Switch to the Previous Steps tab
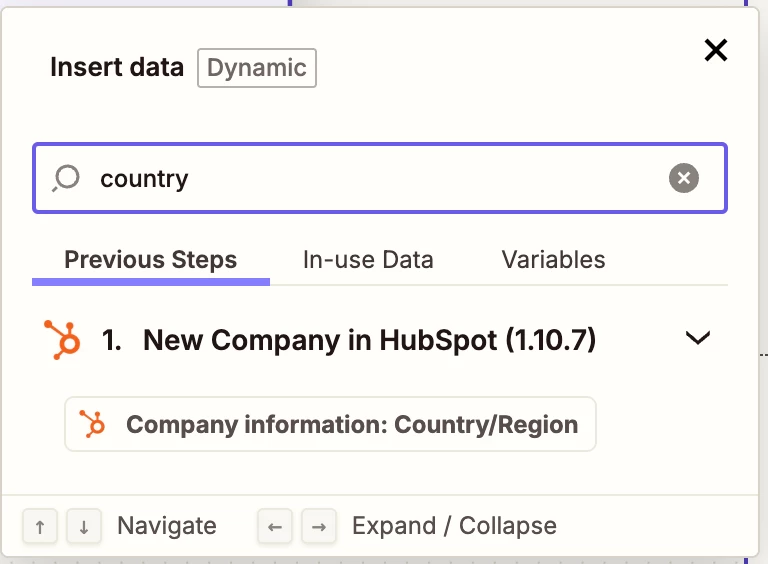 151,260
